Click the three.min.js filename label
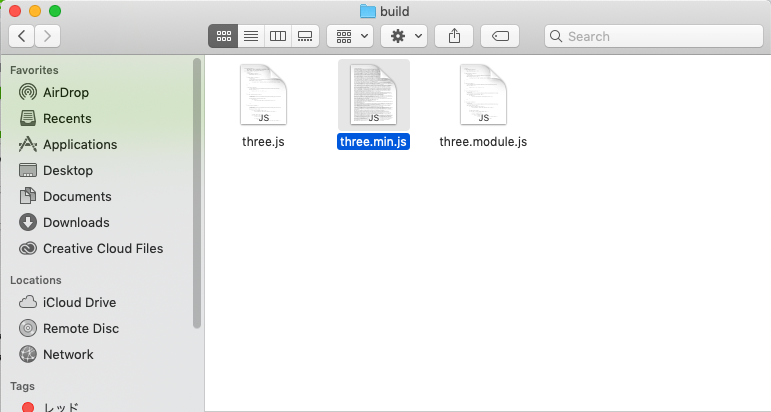This screenshot has height=412, width=771. coord(373,142)
